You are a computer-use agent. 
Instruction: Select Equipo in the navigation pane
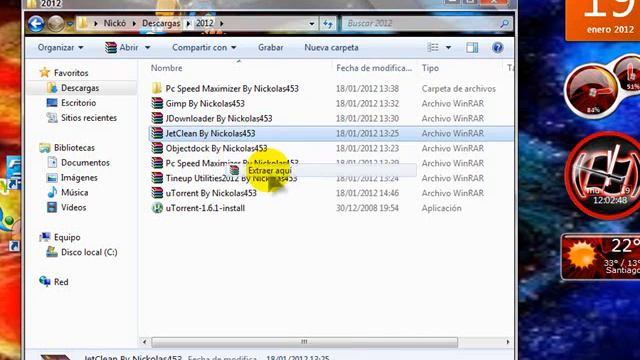tap(67, 237)
